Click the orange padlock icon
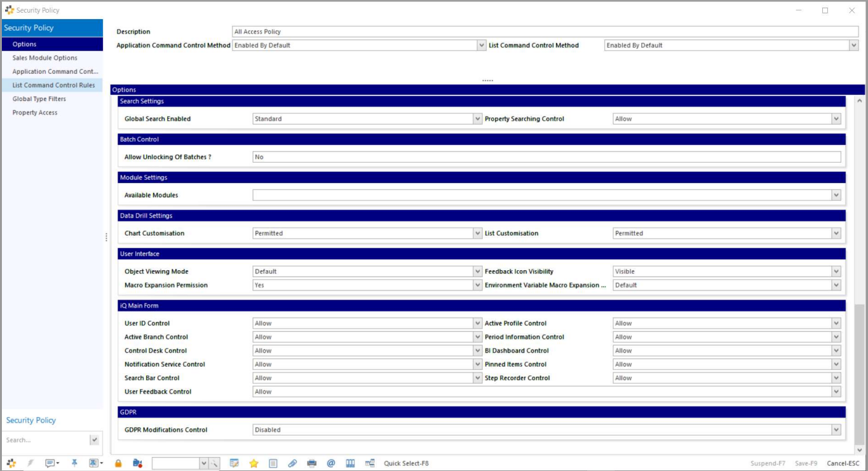The width and height of the screenshot is (868, 471). 118,463
